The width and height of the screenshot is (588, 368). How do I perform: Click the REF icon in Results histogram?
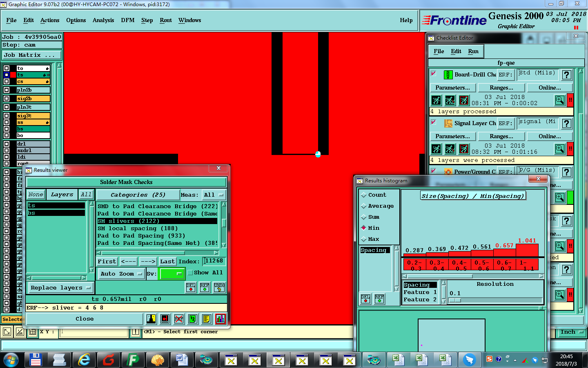tap(379, 299)
